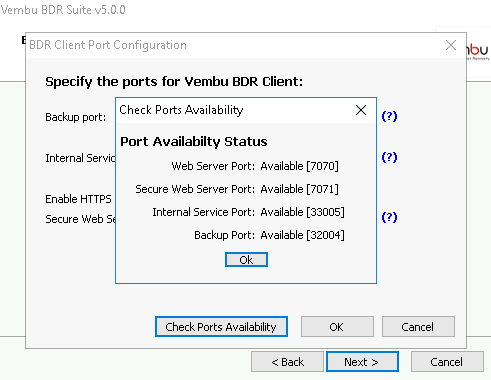This screenshot has height=380, width=491.
Task: Click the Check Ports Availability button
Action: tap(221, 327)
